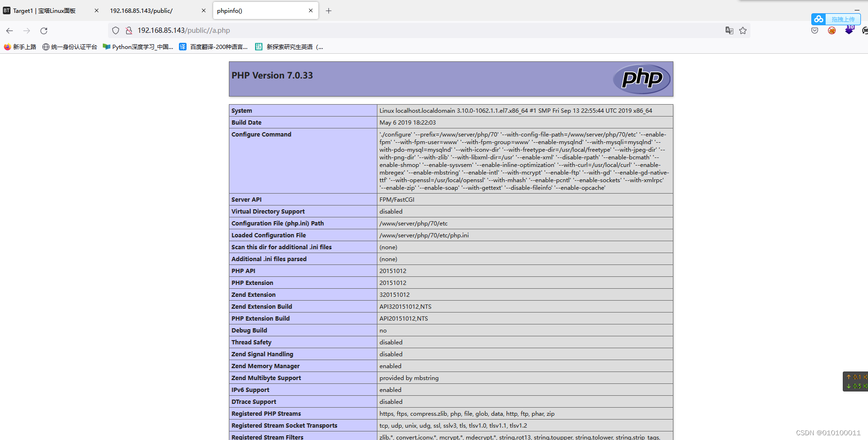
Task: Open the 新手上路 bookmark
Action: click(x=20, y=47)
